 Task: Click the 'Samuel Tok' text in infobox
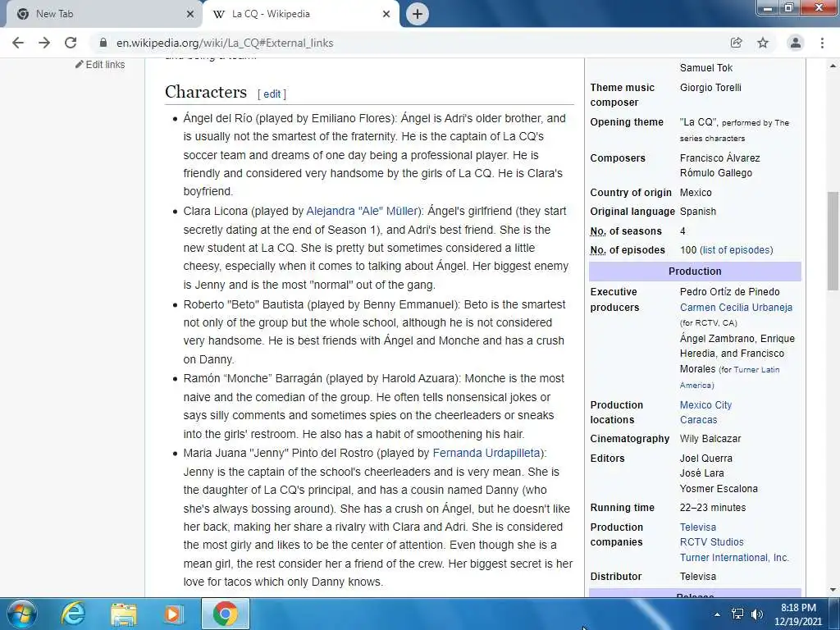tap(706, 68)
